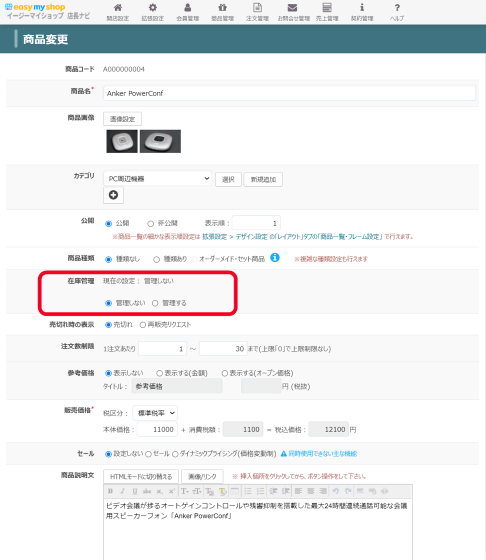The width and height of the screenshot is (486, 560).
Task: Redo edit in description editor
Action: 348,491
